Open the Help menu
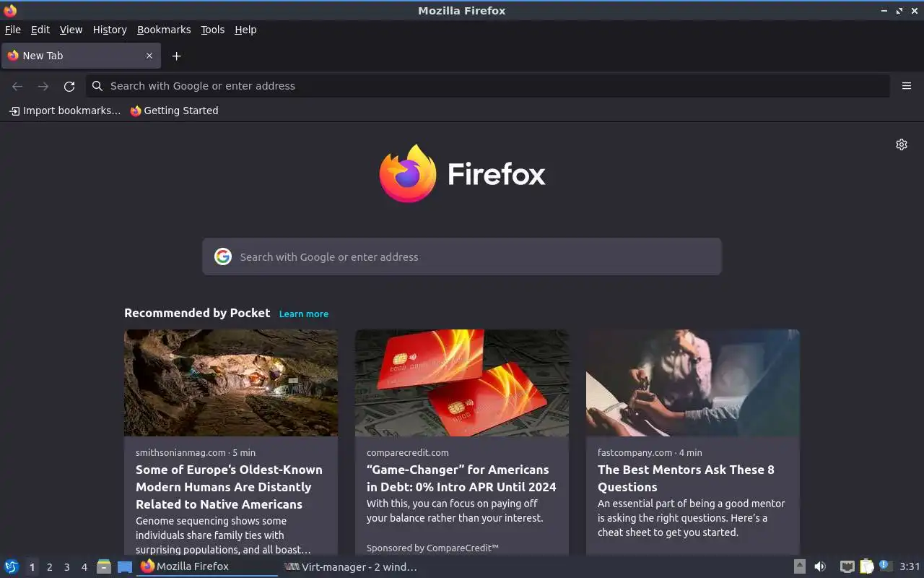This screenshot has height=578, width=924. [245, 30]
